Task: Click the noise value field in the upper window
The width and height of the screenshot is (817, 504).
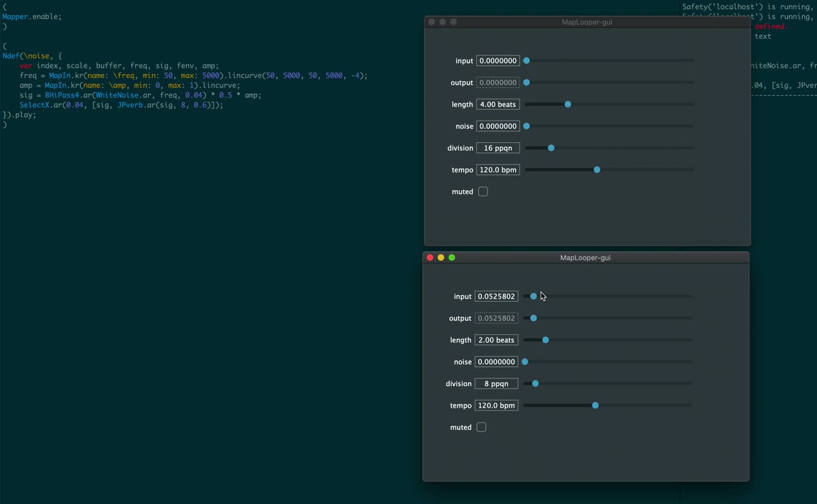Action: point(498,126)
